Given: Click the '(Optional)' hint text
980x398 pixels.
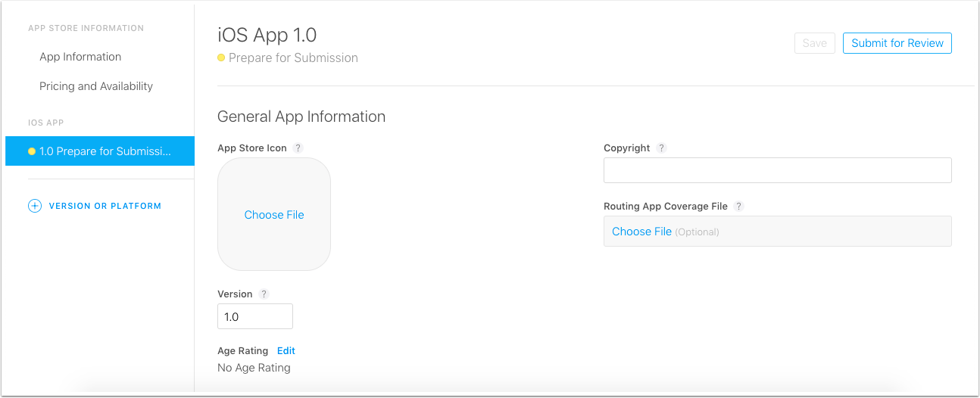Looking at the screenshot, I should point(697,232).
